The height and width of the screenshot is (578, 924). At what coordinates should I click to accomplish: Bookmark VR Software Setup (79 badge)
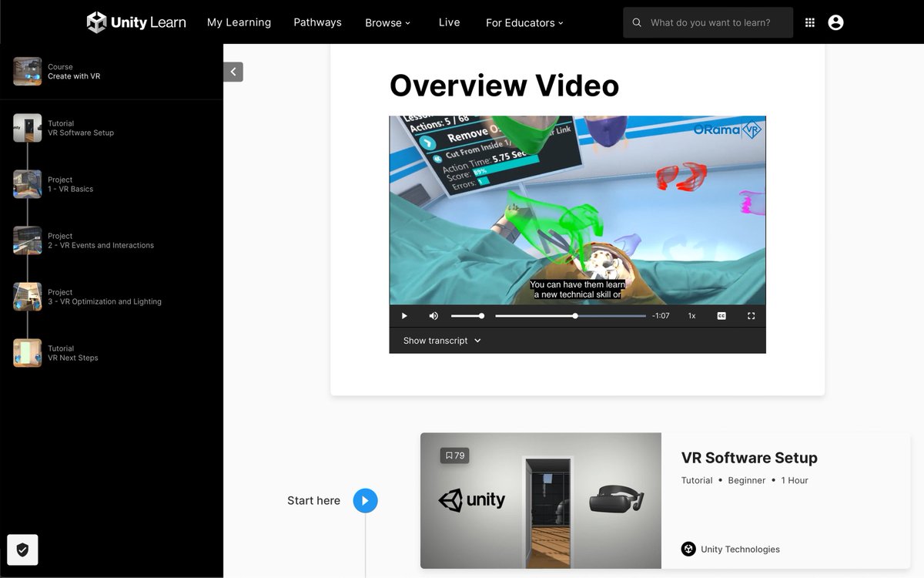[454, 455]
